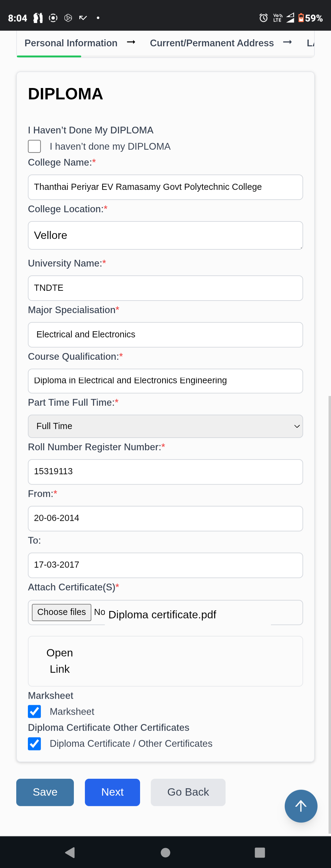Tap the arrow after Current/Permanent Address
331x868 pixels.
point(287,42)
